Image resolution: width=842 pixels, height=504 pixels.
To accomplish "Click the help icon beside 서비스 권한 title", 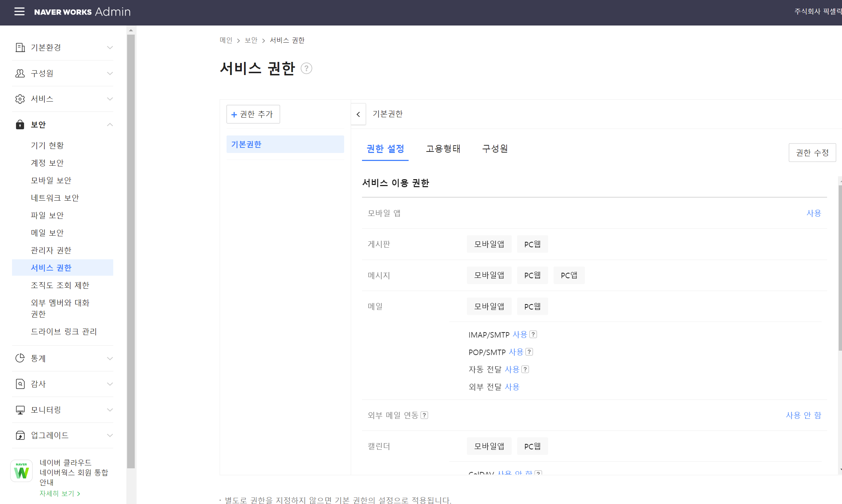I will [x=306, y=68].
